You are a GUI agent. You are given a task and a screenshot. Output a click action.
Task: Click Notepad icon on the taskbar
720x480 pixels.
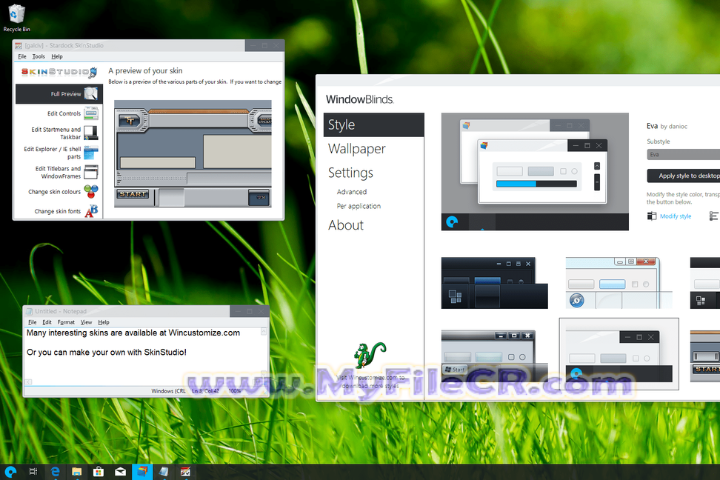pyautogui.click(x=164, y=472)
